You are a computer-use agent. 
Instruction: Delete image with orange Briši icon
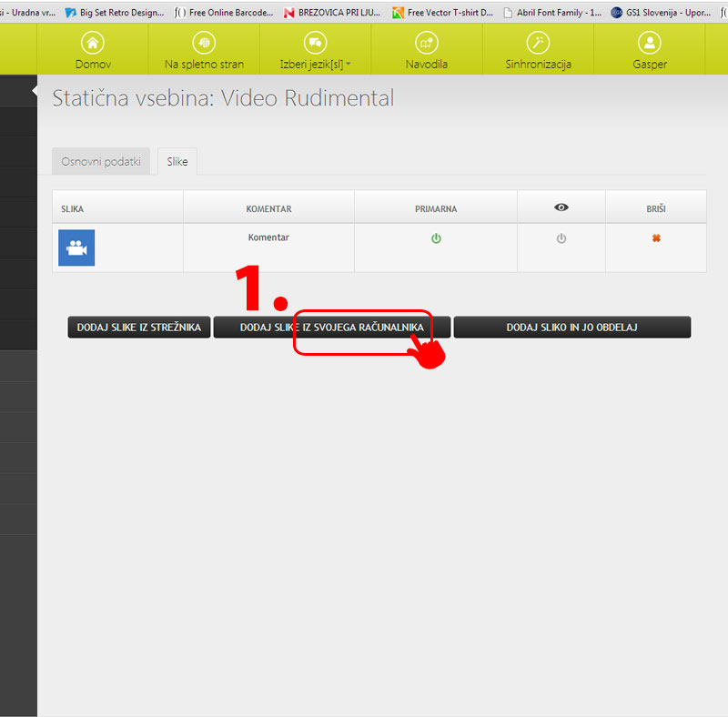[656, 238]
